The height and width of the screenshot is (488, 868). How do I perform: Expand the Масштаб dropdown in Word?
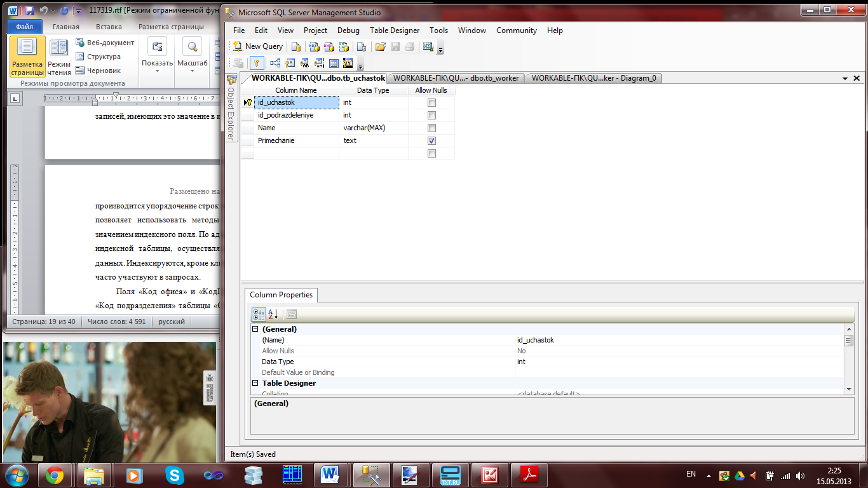[192, 57]
